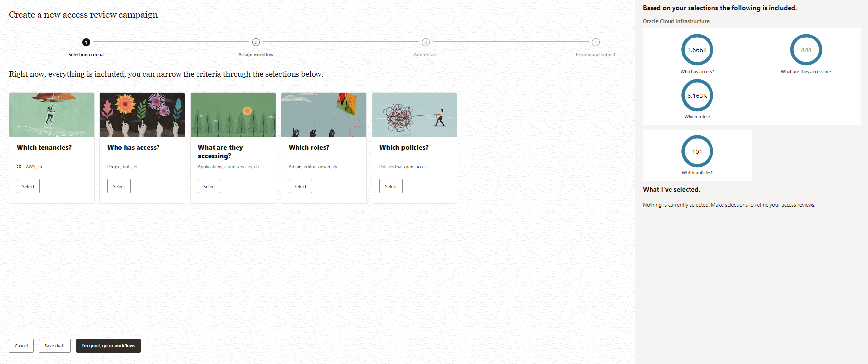
Task: Click the 1.666K Who has access donut
Action: tap(697, 50)
